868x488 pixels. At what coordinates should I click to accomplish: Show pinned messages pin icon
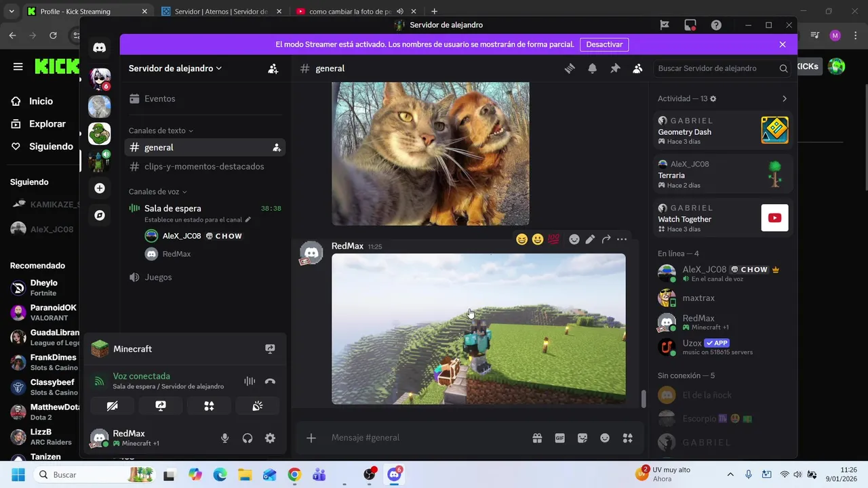(x=615, y=68)
